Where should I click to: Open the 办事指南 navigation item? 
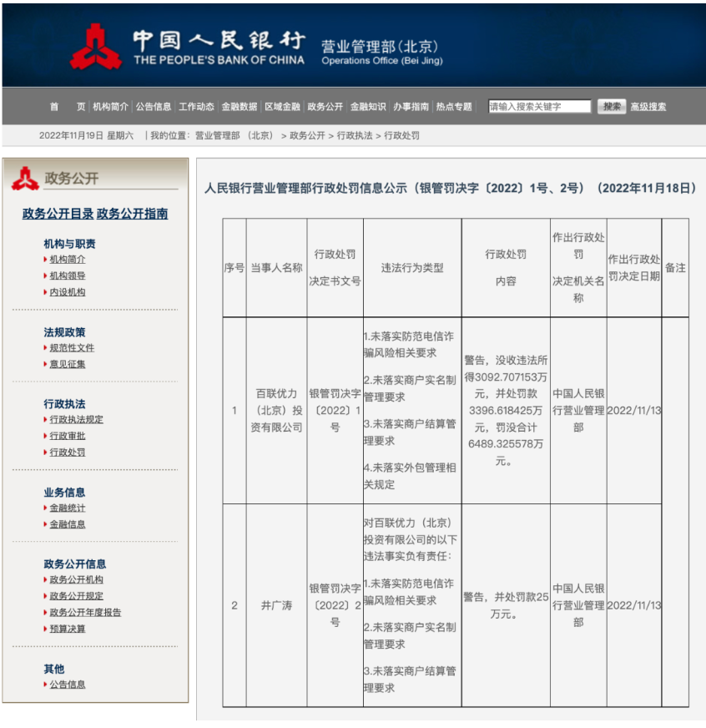[x=411, y=107]
